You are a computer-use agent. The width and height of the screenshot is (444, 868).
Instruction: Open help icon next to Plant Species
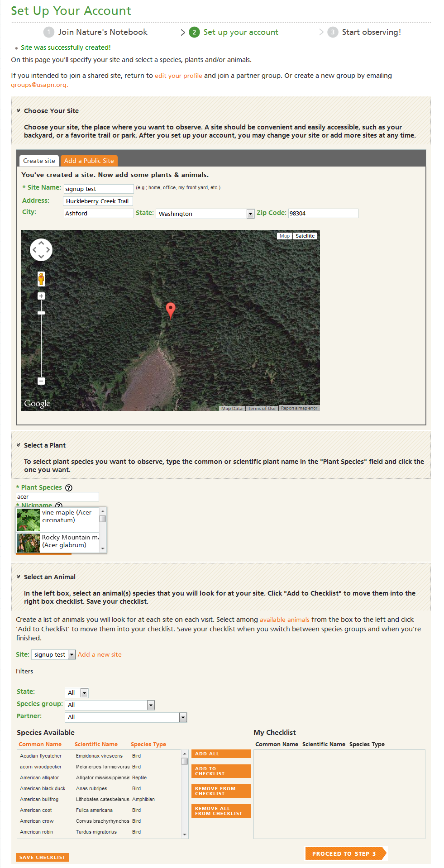click(69, 488)
